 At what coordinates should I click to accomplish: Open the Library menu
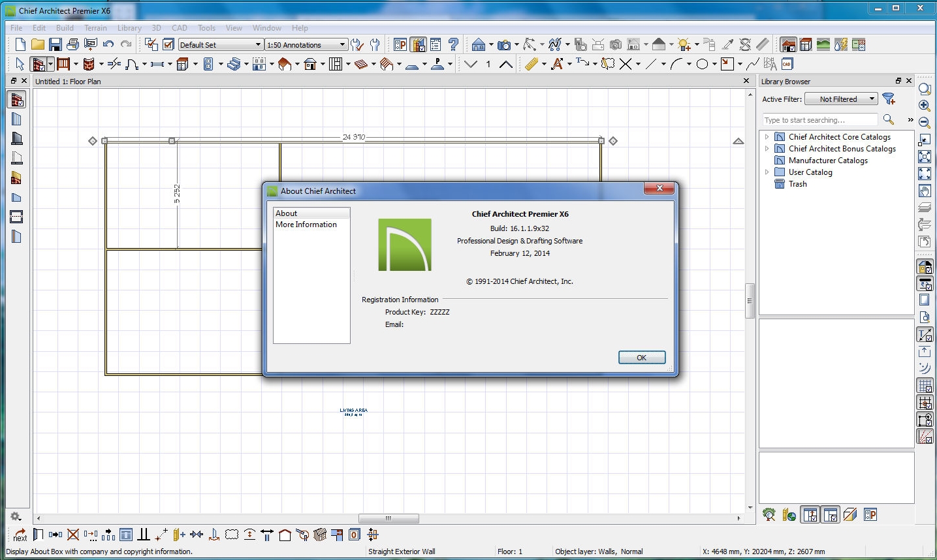pyautogui.click(x=129, y=28)
